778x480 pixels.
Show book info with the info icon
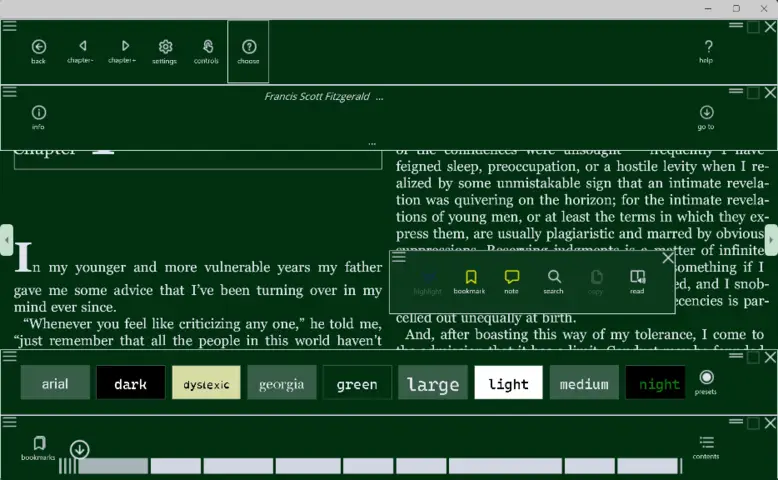coord(38,118)
